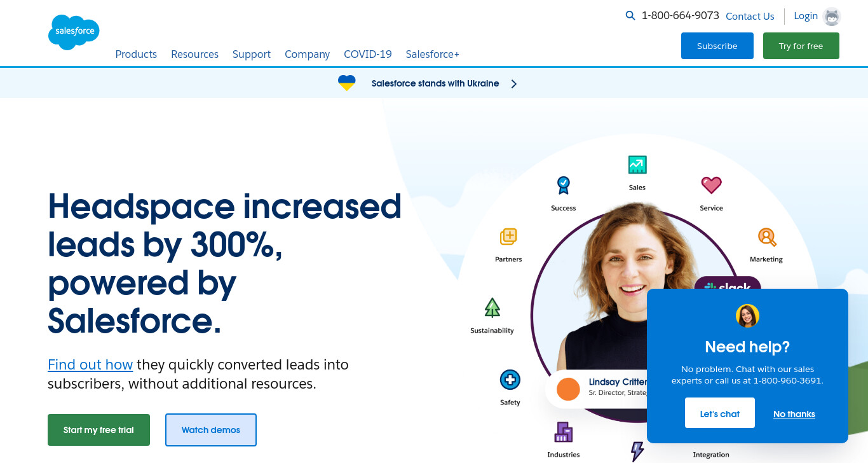Click the orange circle beside Lindsay Critter
Image resolution: width=868 pixels, height=463 pixels.
[x=568, y=389]
